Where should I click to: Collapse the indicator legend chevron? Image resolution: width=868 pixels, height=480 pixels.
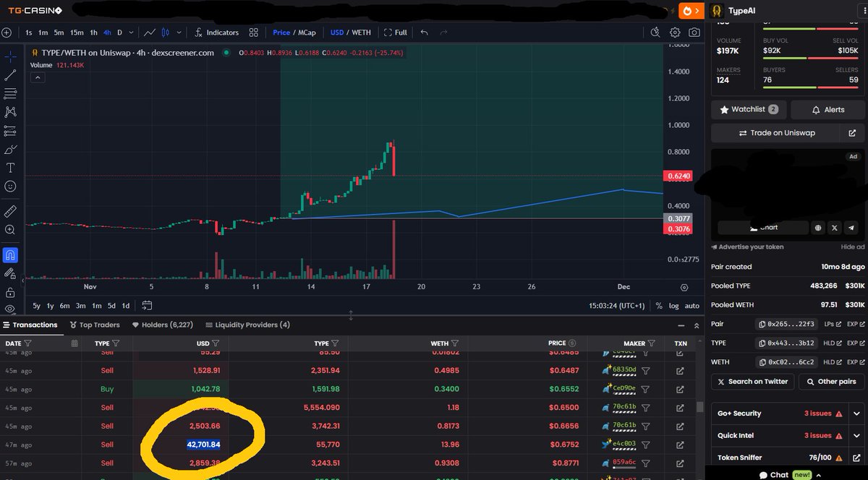pyautogui.click(x=36, y=77)
